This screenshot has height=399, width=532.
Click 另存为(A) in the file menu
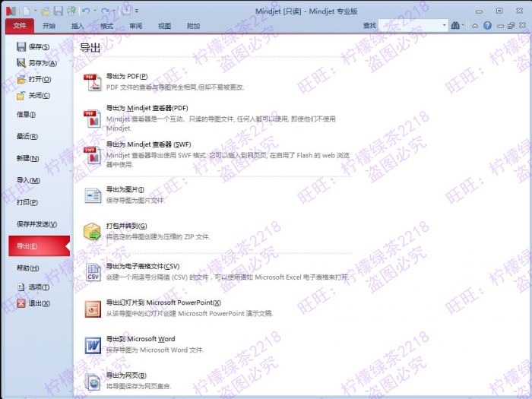[36, 63]
